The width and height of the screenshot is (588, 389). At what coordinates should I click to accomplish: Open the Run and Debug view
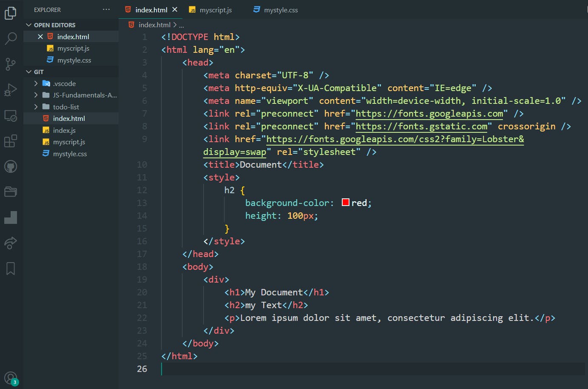[10, 90]
